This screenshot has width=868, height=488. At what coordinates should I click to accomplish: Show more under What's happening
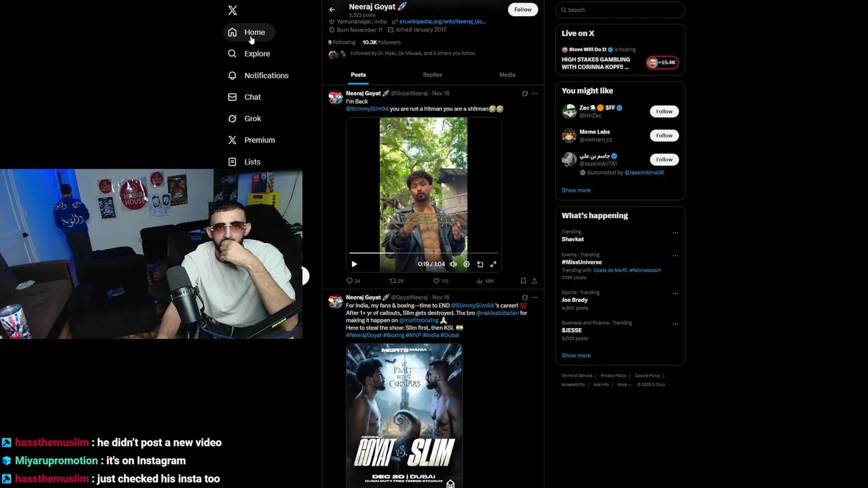tap(576, 356)
